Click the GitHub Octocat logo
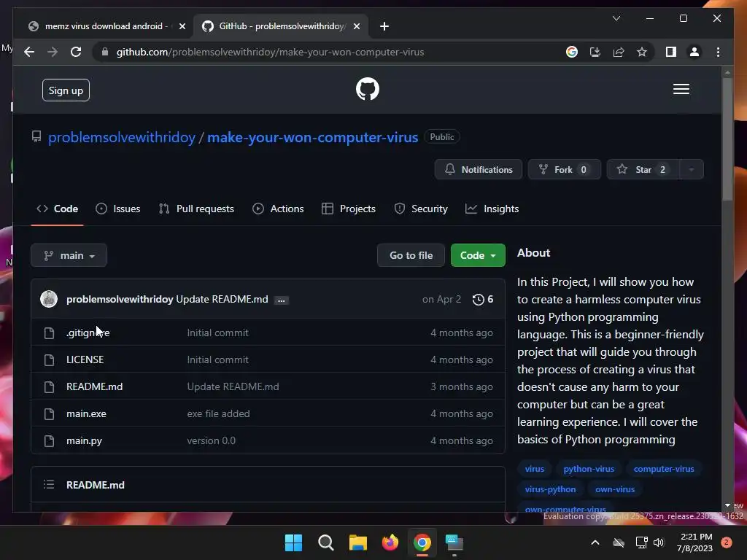 click(368, 89)
